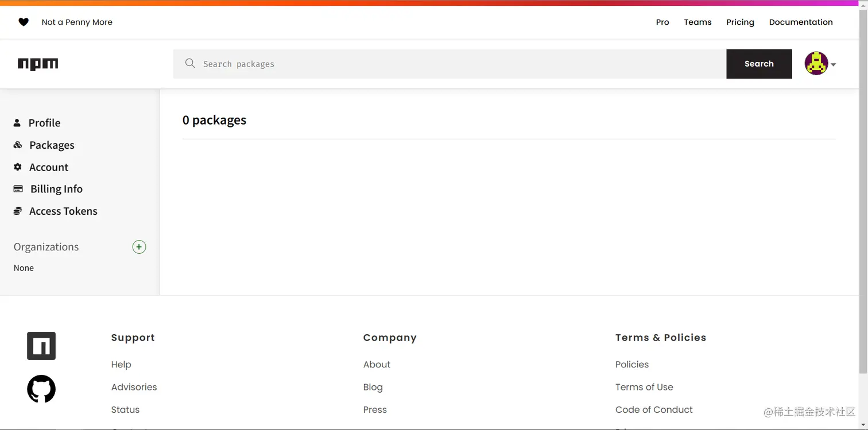Viewport: 868px width, 430px height.
Task: Click the black heart icon
Action: tap(24, 22)
